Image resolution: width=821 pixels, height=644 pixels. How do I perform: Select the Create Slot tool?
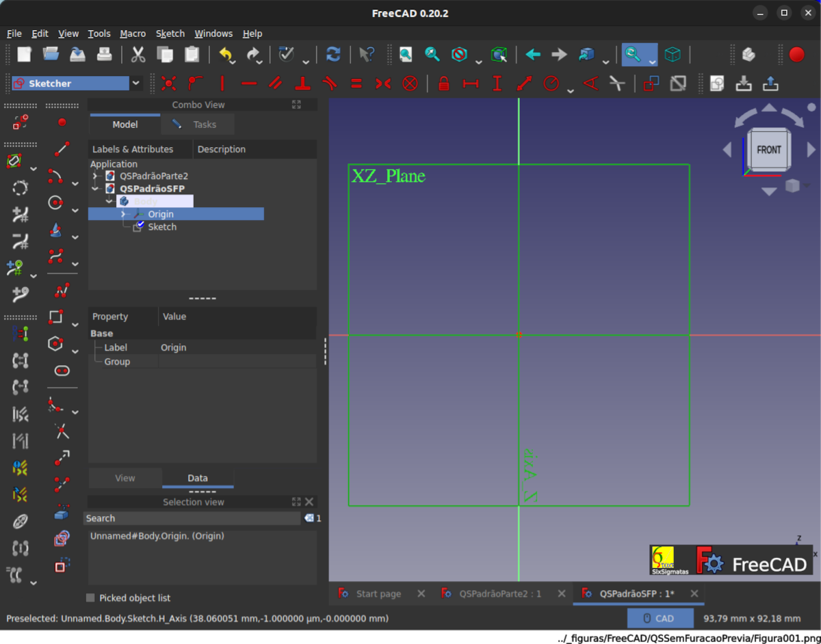coord(62,371)
